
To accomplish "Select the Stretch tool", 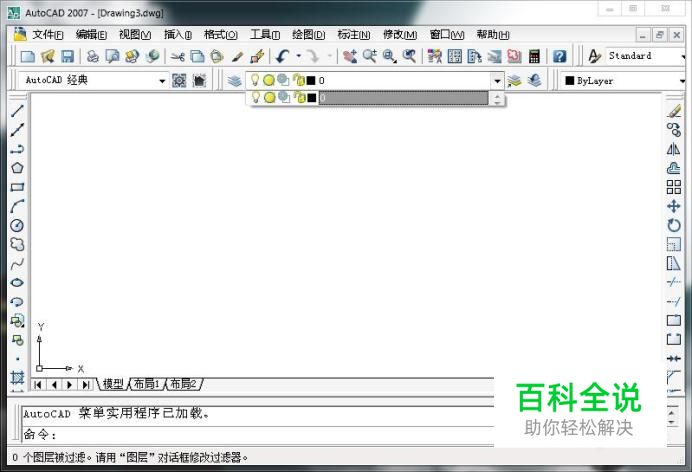I will click(673, 263).
